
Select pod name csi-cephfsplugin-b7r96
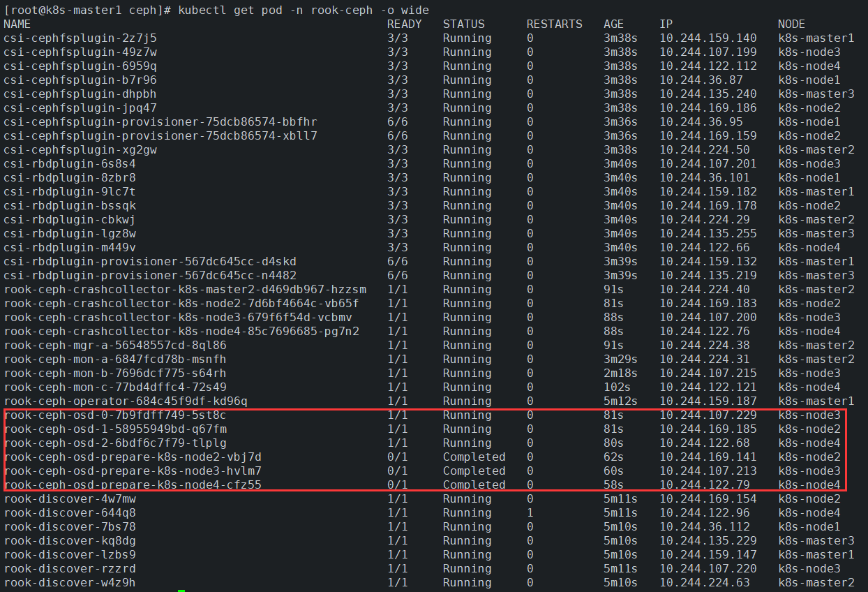[x=80, y=80]
